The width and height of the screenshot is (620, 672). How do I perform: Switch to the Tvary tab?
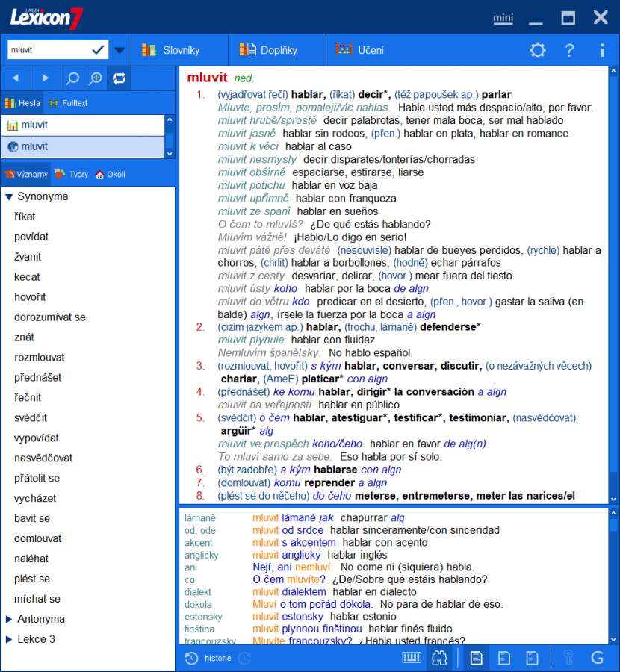(x=78, y=174)
